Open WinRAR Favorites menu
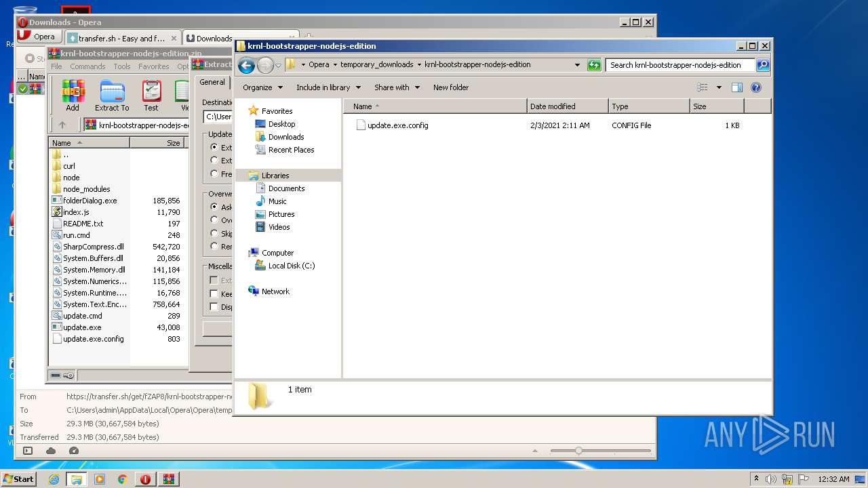This screenshot has height=488, width=868. tap(154, 66)
